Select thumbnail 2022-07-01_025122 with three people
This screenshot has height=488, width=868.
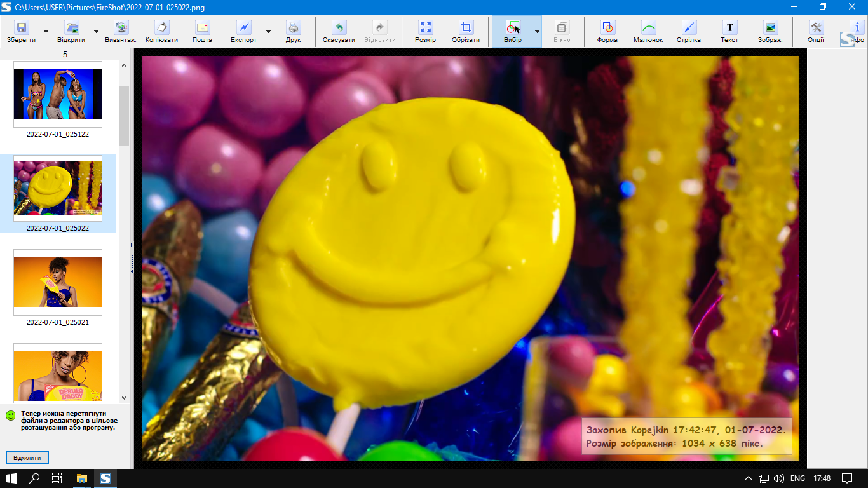[58, 93]
